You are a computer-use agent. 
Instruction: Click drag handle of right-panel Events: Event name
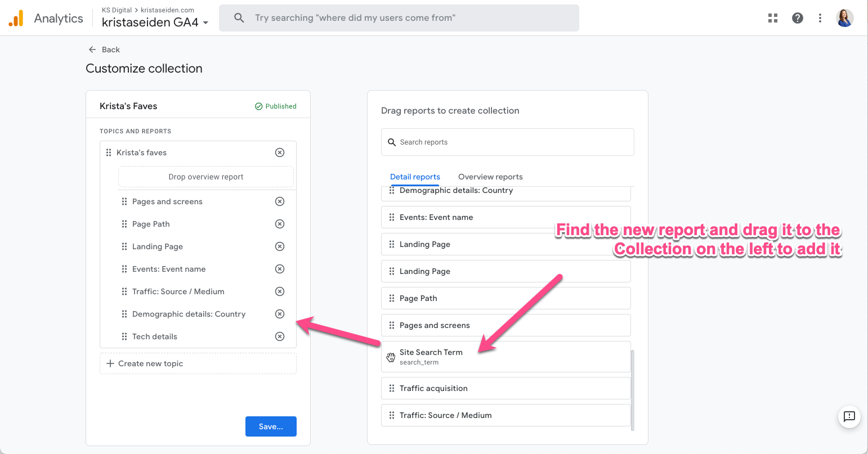392,217
